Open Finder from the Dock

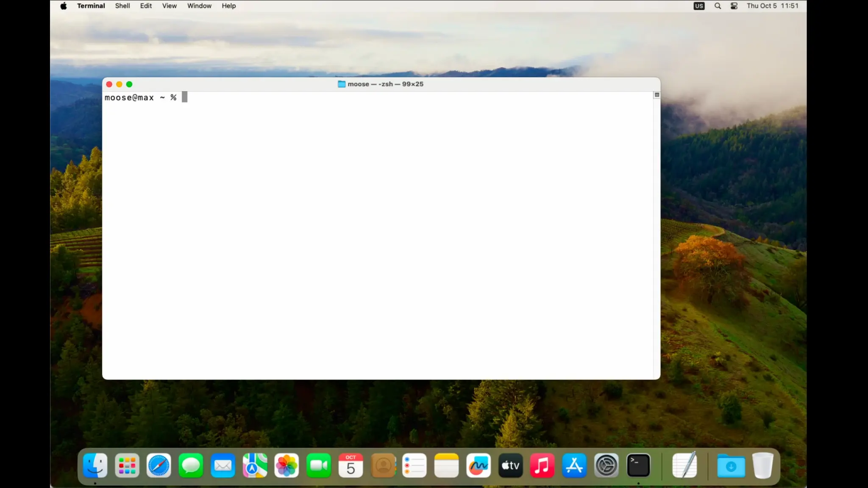coord(95,466)
